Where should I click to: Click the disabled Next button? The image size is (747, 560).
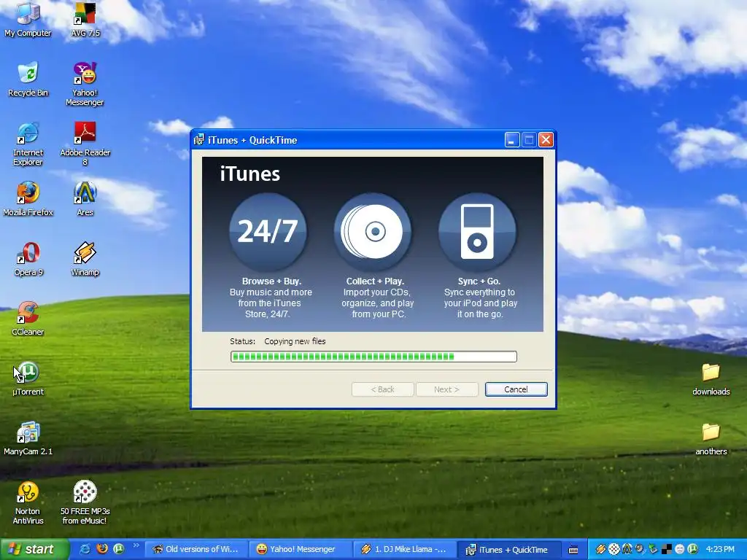click(447, 389)
